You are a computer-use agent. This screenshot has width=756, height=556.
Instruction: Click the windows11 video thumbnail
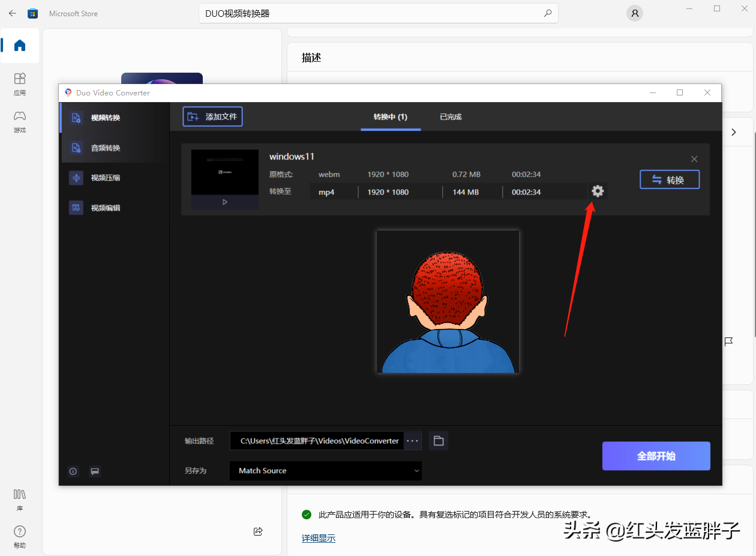click(225, 172)
